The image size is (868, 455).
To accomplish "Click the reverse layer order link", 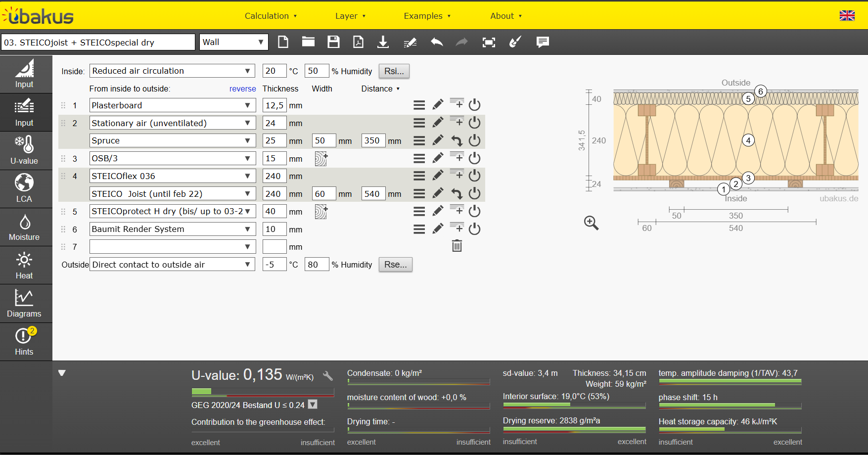I will pos(242,89).
